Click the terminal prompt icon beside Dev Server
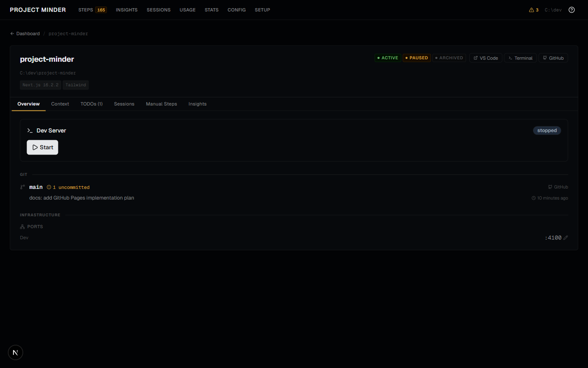Screen dimensions: 588x368 pyautogui.click(x=30, y=130)
